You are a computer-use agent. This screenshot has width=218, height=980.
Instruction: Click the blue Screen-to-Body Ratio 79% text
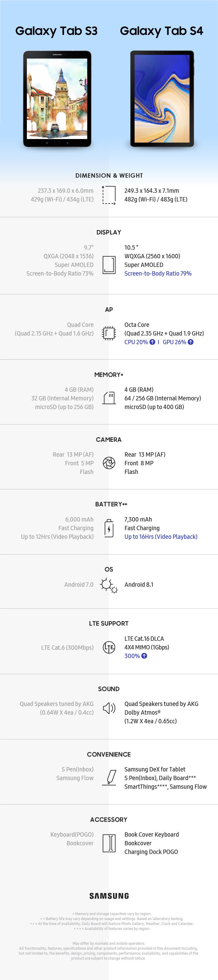point(158,273)
